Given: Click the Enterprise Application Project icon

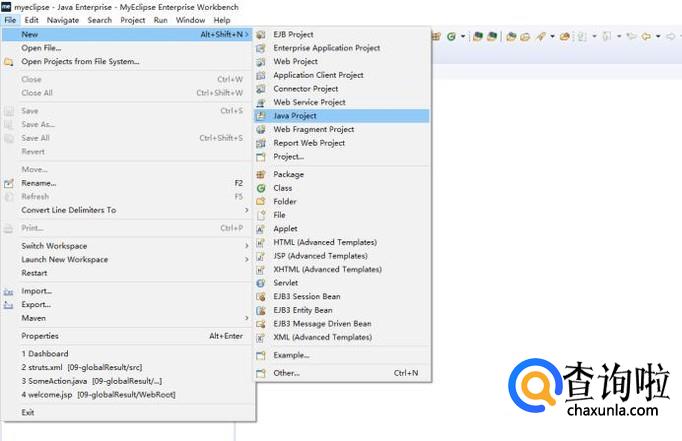Looking at the screenshot, I should [261, 48].
